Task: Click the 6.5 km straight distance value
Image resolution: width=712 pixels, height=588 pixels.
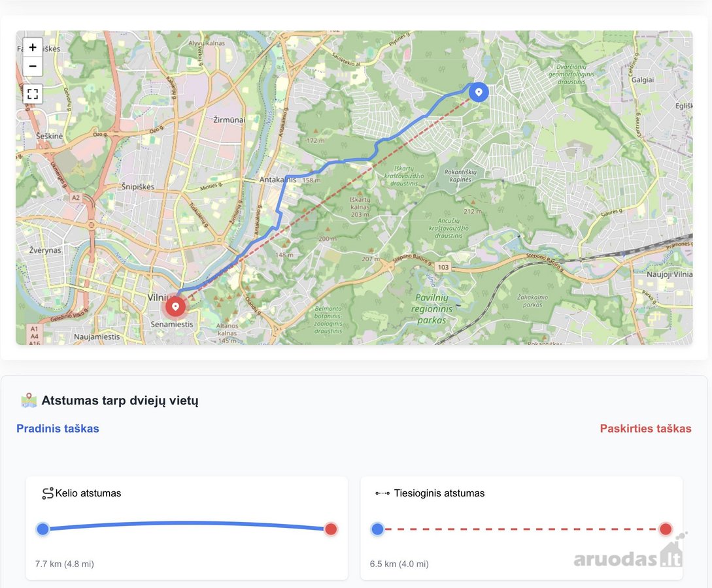Action: [399, 564]
